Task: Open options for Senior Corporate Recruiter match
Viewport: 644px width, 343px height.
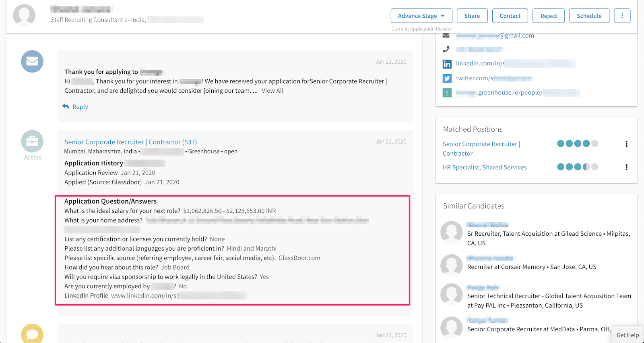Action: click(x=626, y=144)
